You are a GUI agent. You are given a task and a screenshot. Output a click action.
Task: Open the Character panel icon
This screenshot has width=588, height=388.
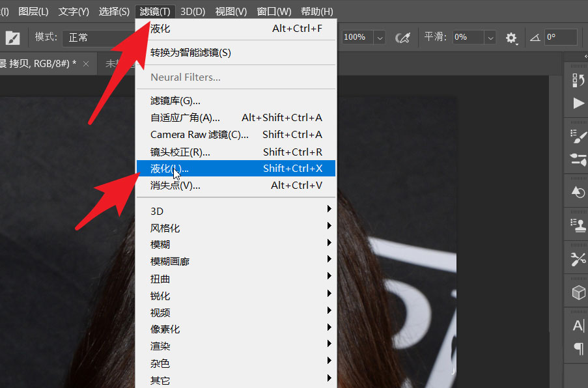579,326
